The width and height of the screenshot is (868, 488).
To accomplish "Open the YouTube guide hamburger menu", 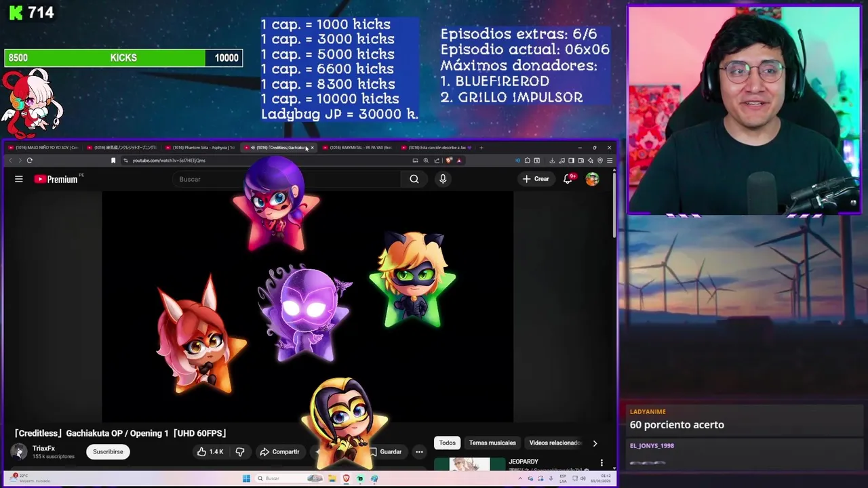I will point(19,179).
